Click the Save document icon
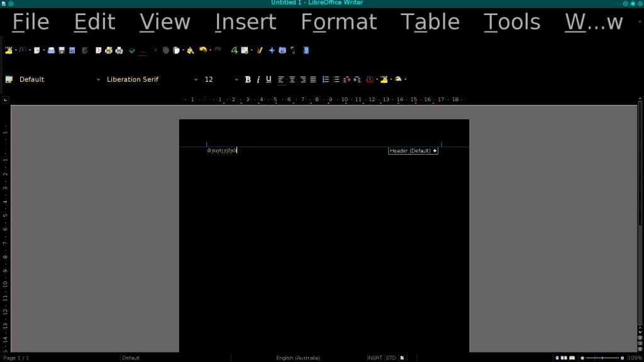Screen dimensions: 644x362 (x=62, y=50)
